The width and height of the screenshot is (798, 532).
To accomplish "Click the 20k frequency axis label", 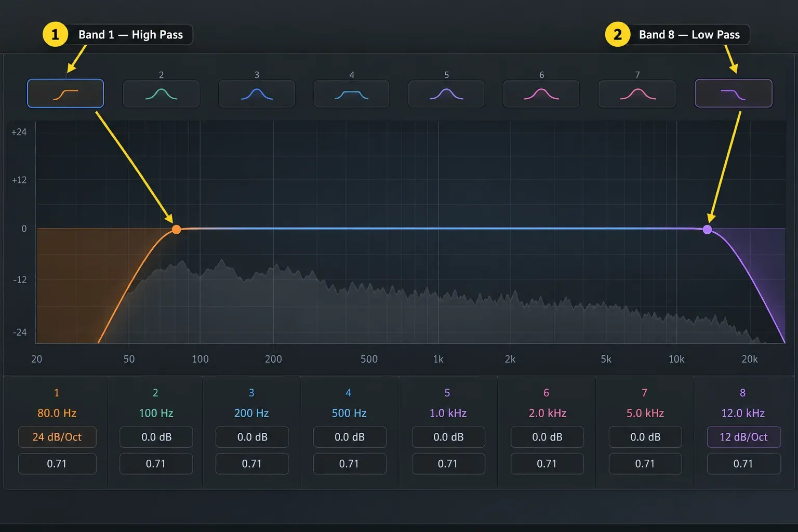I will pos(750,359).
